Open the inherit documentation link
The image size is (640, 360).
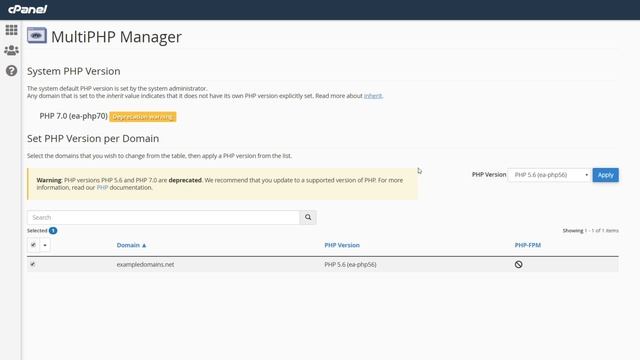point(373,96)
